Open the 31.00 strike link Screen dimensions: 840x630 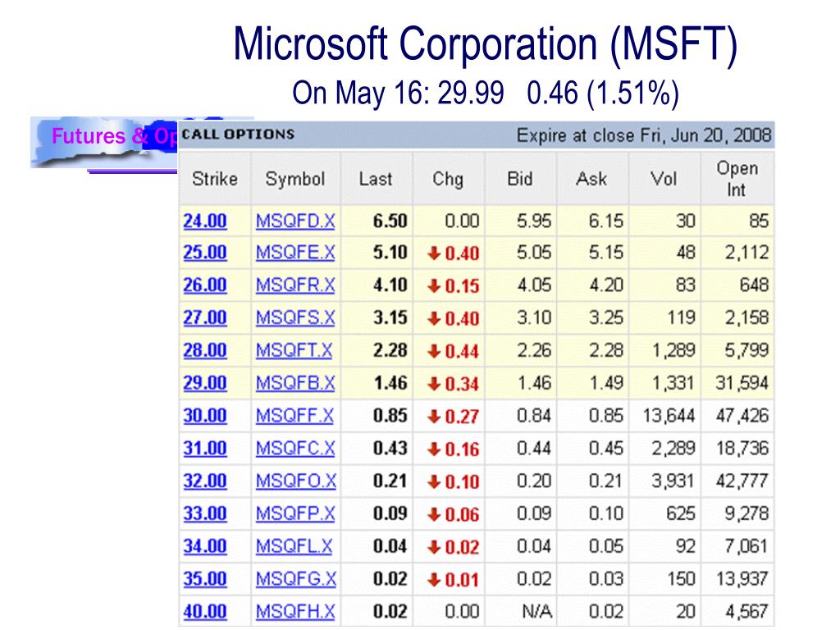[204, 449]
